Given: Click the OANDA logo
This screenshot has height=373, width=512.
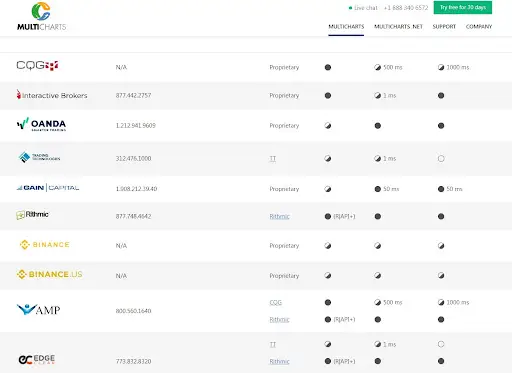Looking at the screenshot, I should (x=41, y=125).
